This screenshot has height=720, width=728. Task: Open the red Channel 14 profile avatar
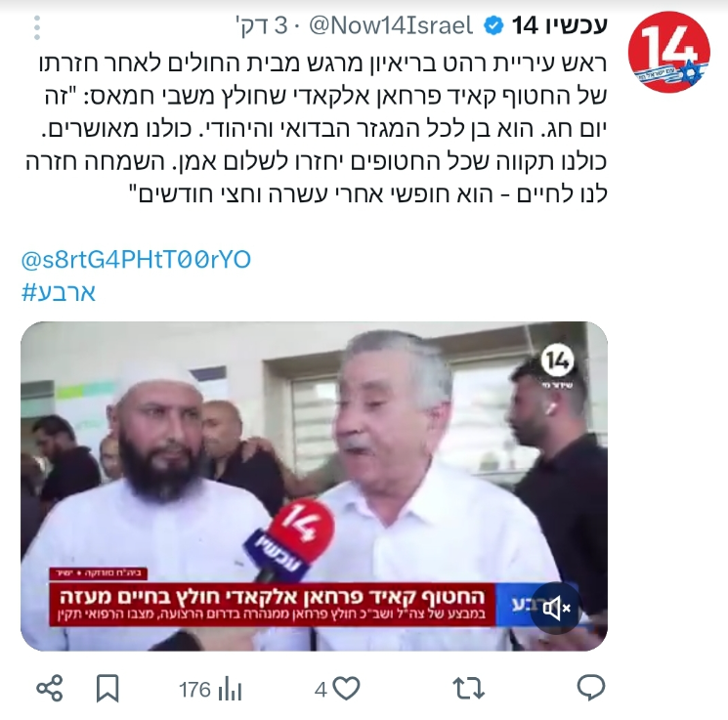[x=668, y=52]
